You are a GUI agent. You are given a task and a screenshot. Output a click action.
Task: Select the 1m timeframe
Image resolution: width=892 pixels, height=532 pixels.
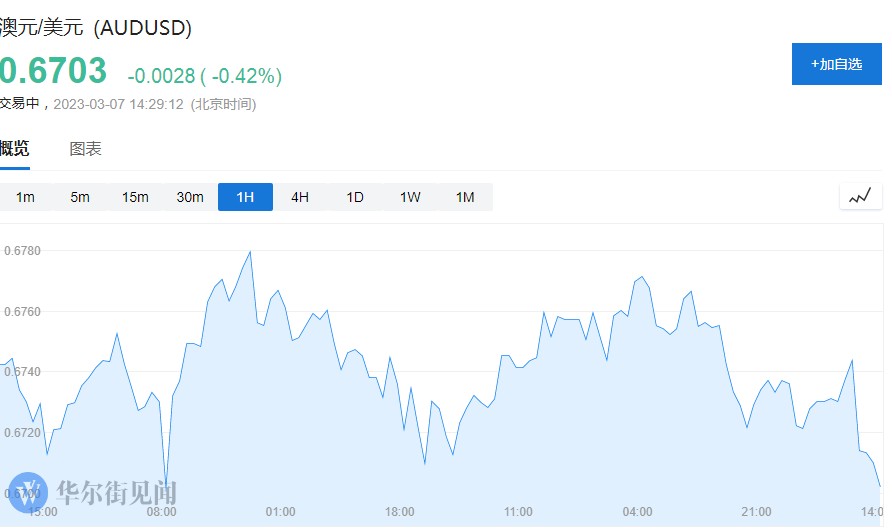(x=25, y=197)
